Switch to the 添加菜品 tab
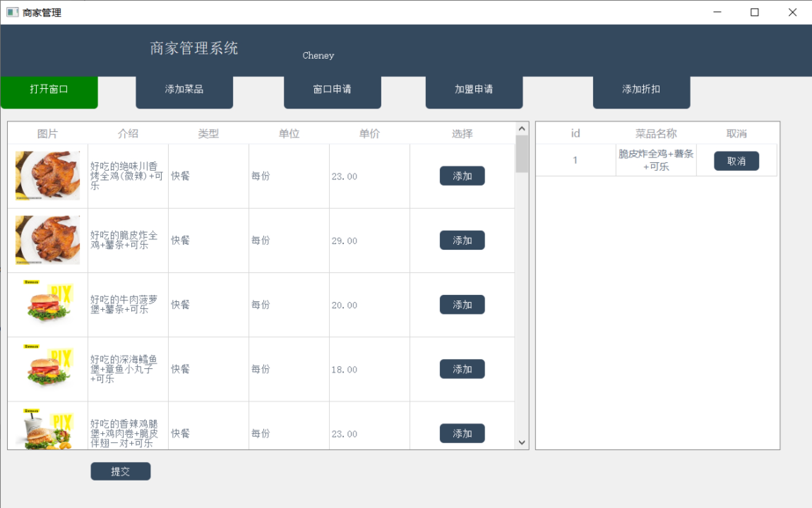The width and height of the screenshot is (812, 508). [x=184, y=90]
